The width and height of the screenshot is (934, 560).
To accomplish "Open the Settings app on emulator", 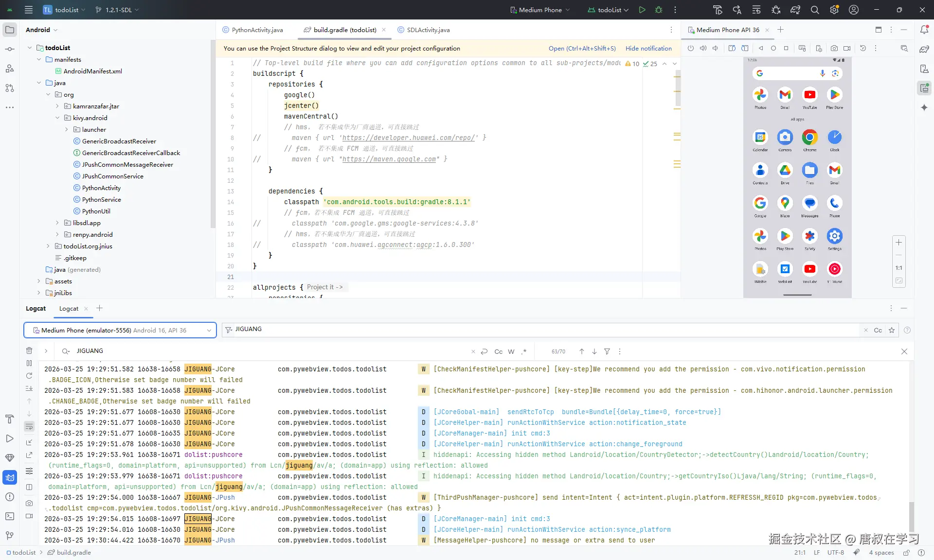I will 834,237.
